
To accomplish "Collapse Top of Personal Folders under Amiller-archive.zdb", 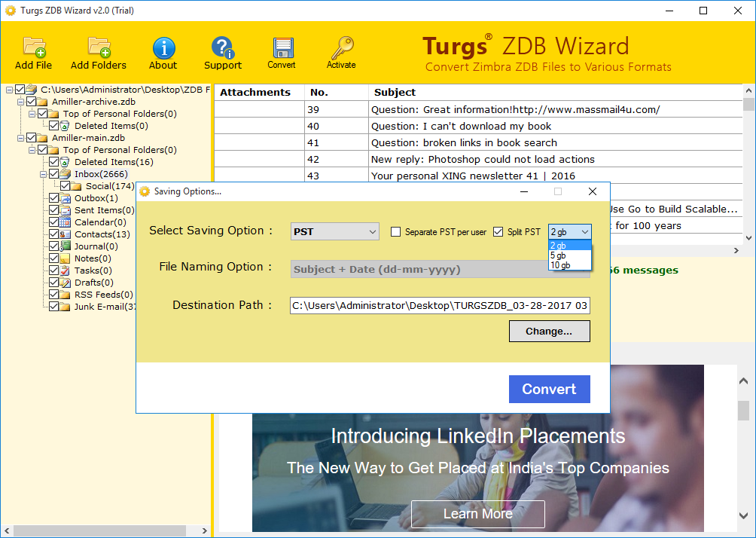I will pos(32,114).
